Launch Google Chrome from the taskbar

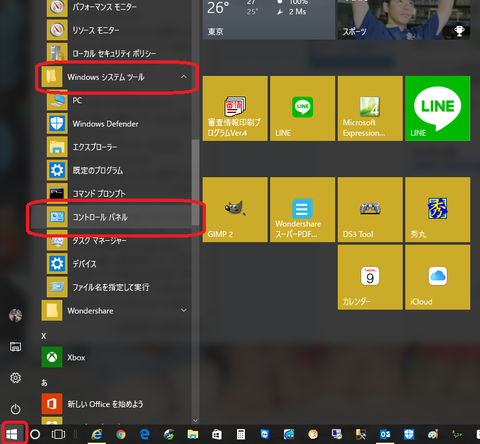click(x=121, y=434)
